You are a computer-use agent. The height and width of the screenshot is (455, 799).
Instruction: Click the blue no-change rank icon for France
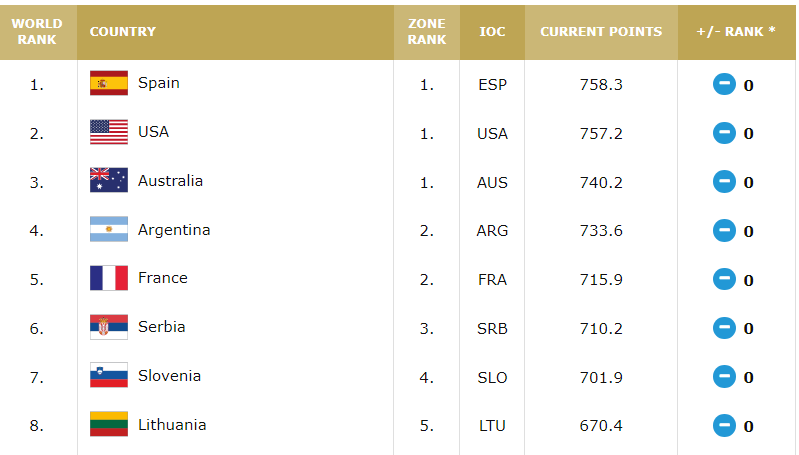724,279
